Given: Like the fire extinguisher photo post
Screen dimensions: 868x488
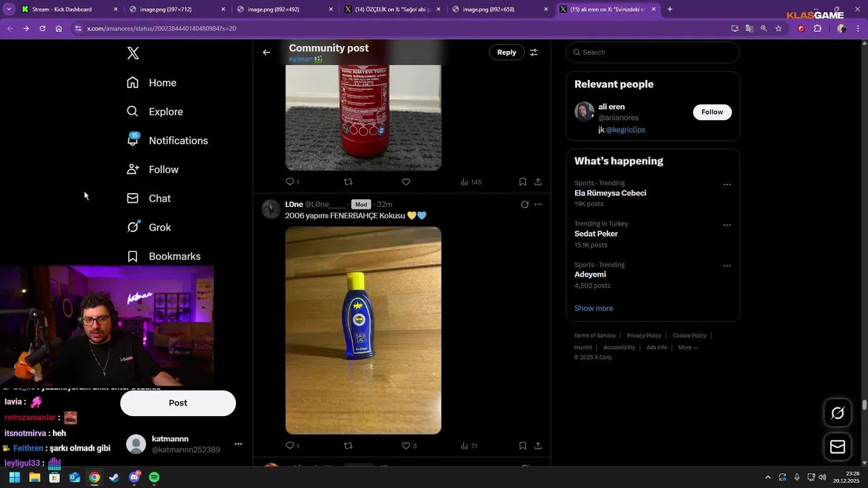Looking at the screenshot, I should 406,182.
